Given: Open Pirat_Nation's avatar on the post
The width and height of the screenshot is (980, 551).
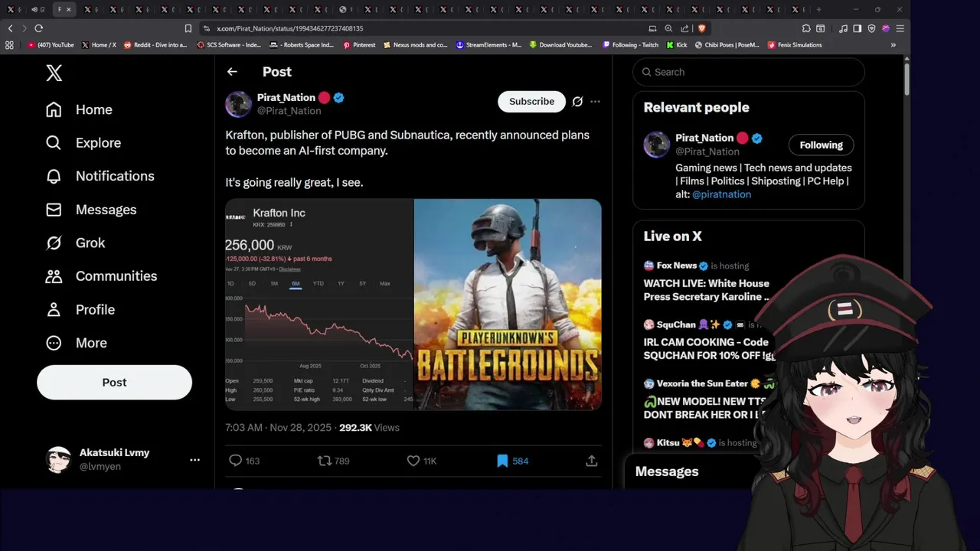Looking at the screenshot, I should pos(238,104).
